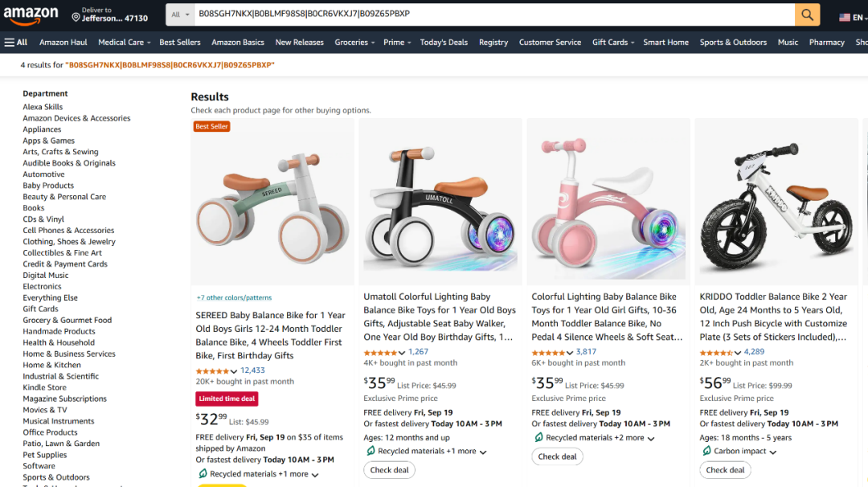The height and width of the screenshot is (487, 868).
Task: Click the orange search magnifier button
Action: coord(807,15)
